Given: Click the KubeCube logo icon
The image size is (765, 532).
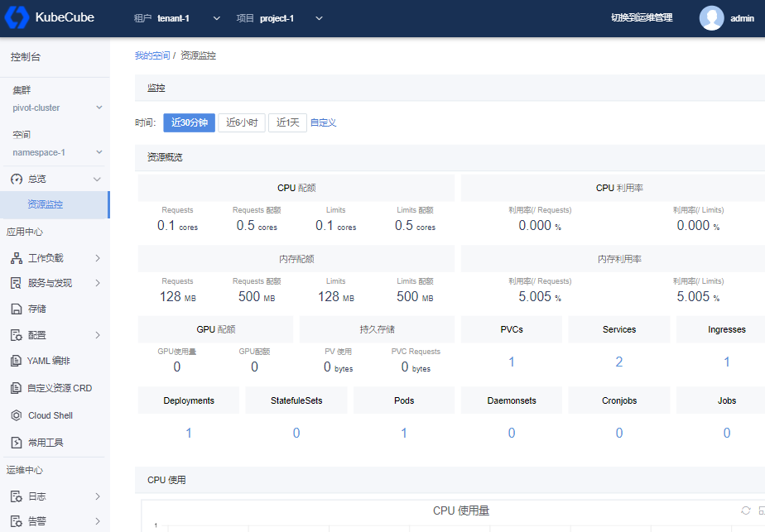Looking at the screenshot, I should (17, 17).
